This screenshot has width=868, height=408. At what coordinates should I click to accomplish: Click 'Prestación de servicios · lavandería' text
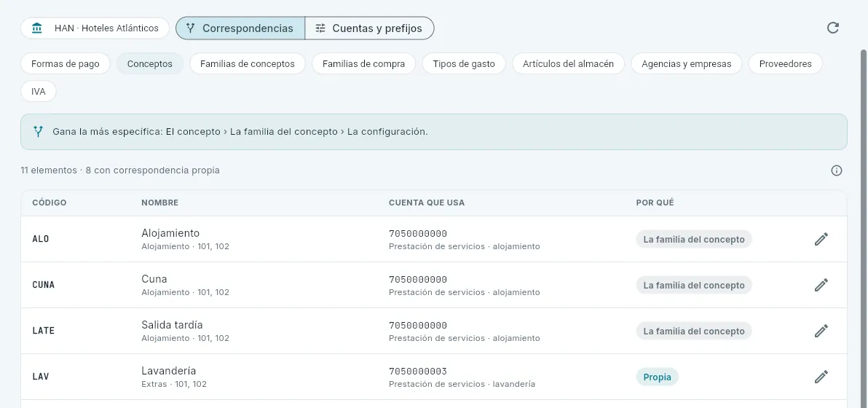coord(462,384)
